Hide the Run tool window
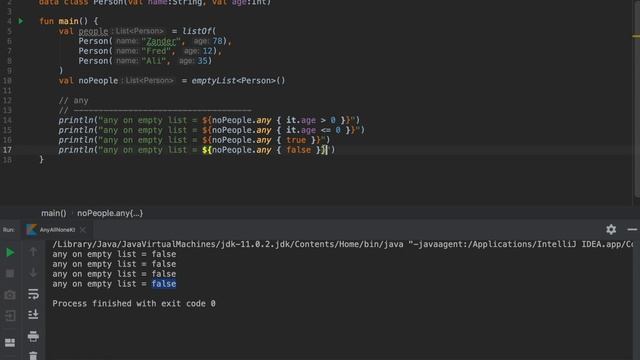Viewport: 640px width, 360px height. click(x=632, y=229)
